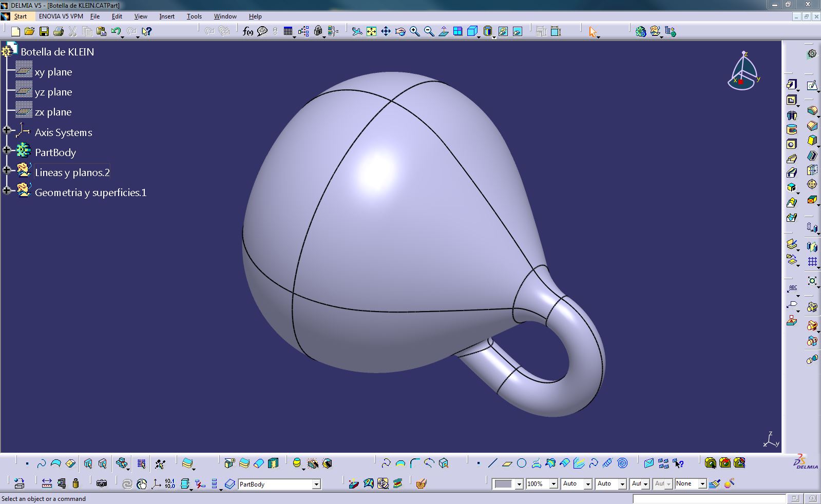
Task: Expand the Axis Systems tree node
Action: [x=7, y=130]
